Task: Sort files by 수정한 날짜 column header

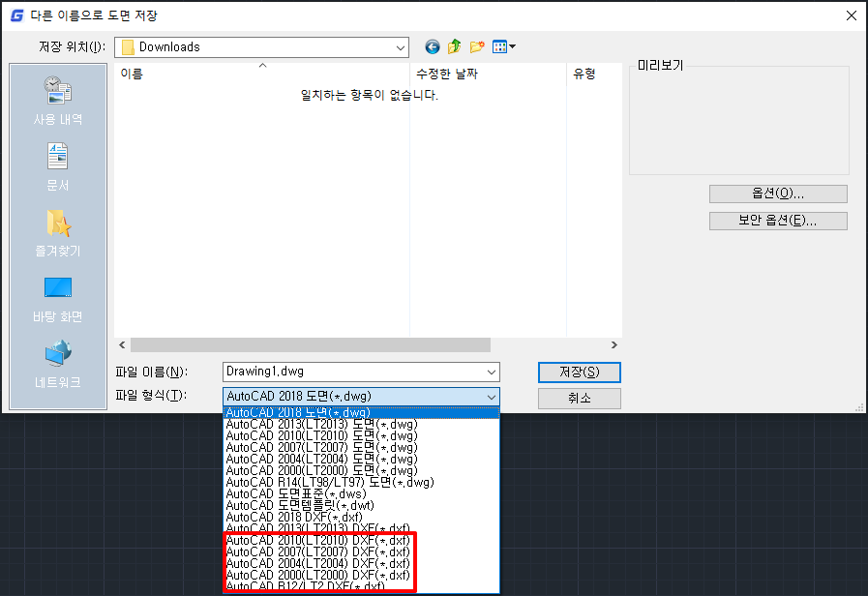Action: [x=488, y=74]
